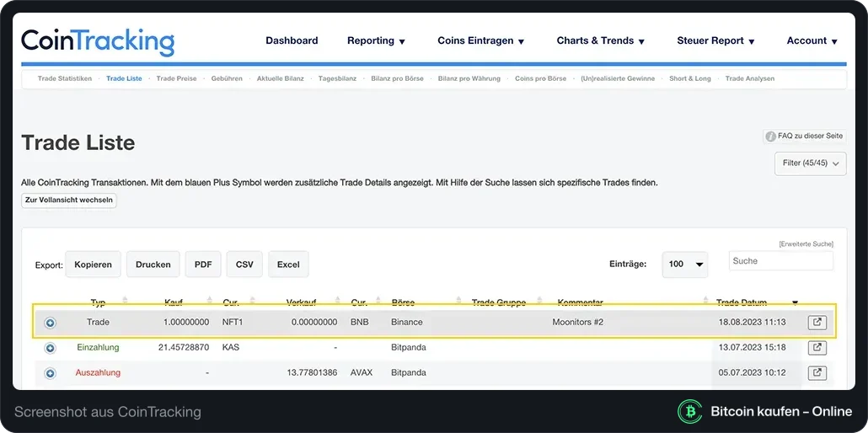The height and width of the screenshot is (433, 868).
Task: Export the trade list as PDF
Action: 203,265
